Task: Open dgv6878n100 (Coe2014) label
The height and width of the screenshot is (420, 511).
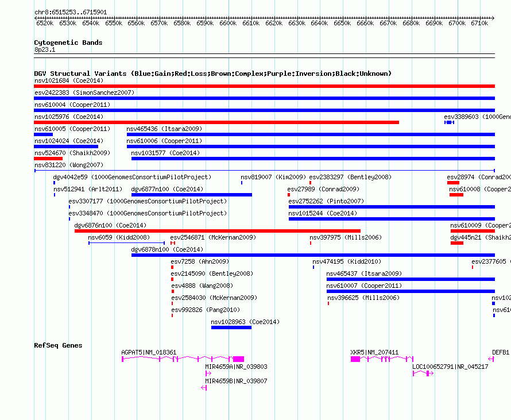Action: coord(167,249)
